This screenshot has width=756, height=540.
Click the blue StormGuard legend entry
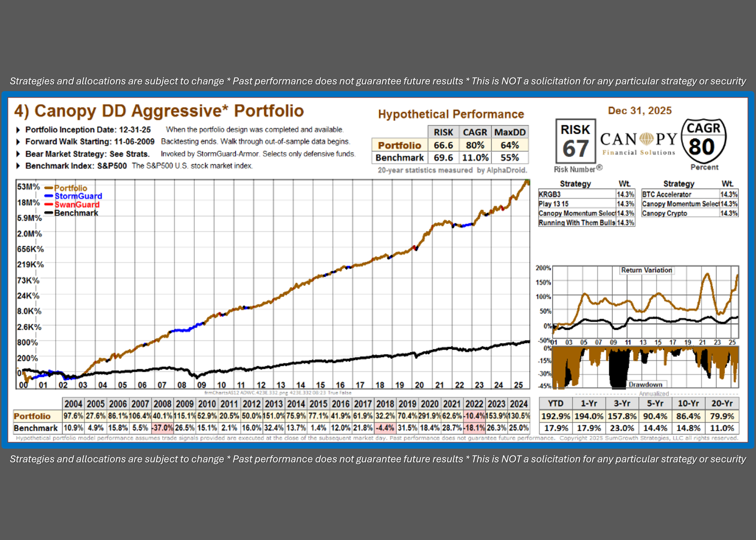click(78, 196)
